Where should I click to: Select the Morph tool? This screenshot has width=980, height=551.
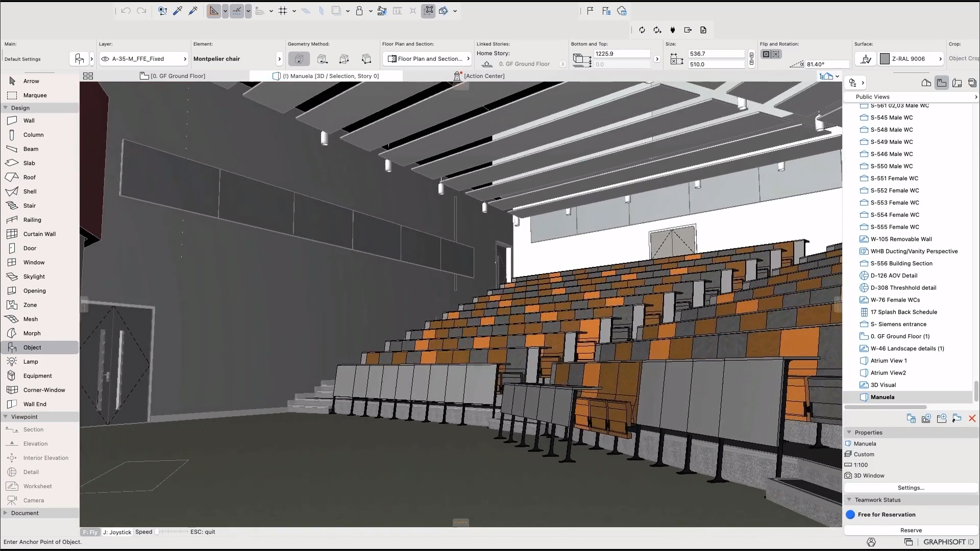39,333
